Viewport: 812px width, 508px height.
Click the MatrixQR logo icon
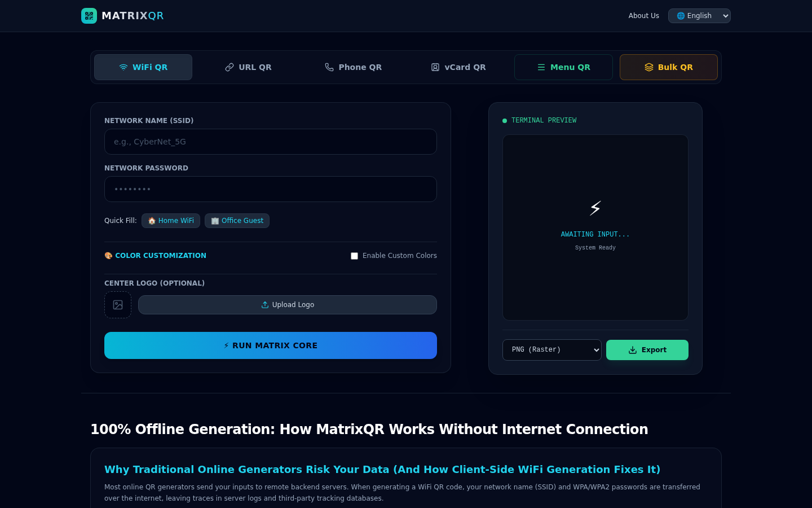pyautogui.click(x=89, y=16)
